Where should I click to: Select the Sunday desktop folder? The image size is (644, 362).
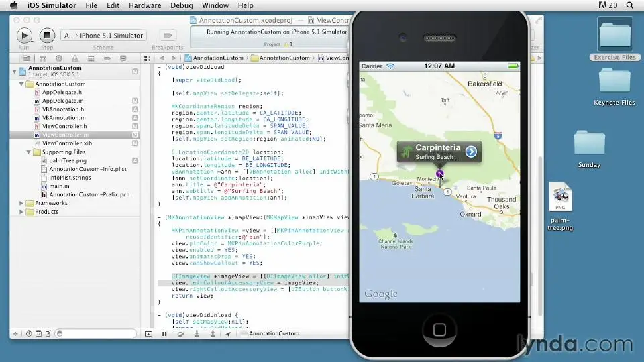point(590,149)
